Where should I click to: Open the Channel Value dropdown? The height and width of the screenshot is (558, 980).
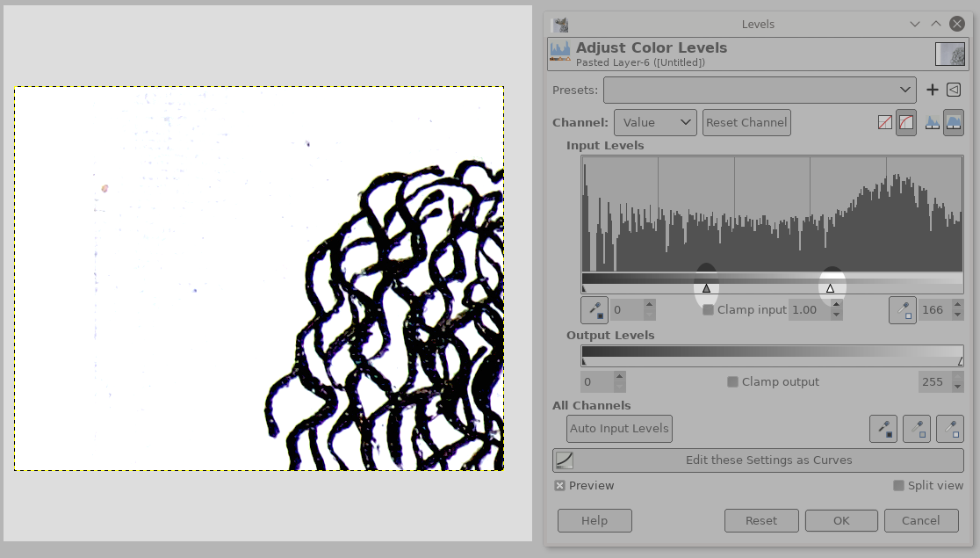click(655, 123)
